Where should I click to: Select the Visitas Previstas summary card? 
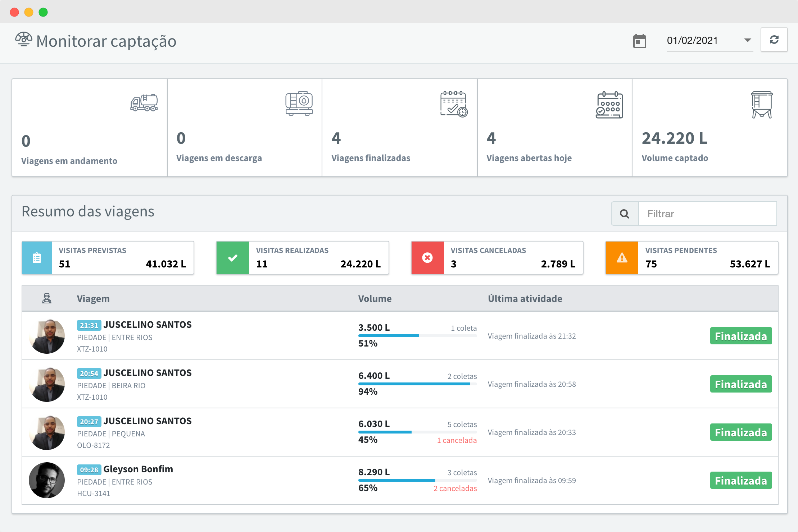[108, 258]
